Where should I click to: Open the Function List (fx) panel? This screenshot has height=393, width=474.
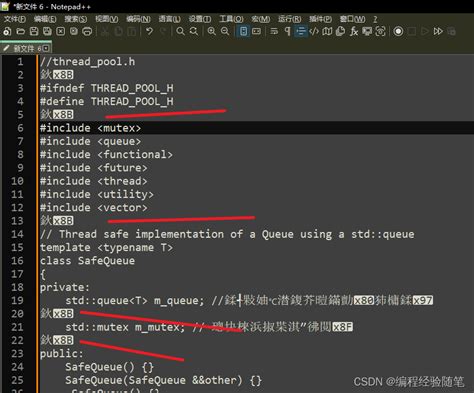[x=354, y=31]
